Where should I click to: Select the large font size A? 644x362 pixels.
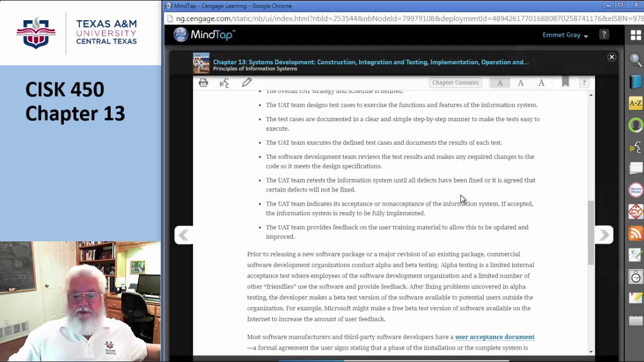(541, 82)
